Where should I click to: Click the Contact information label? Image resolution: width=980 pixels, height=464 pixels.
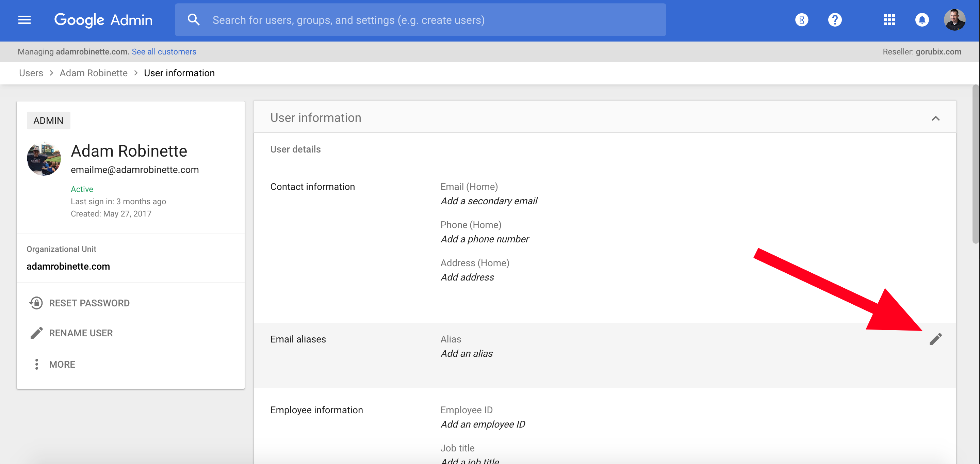[313, 187]
